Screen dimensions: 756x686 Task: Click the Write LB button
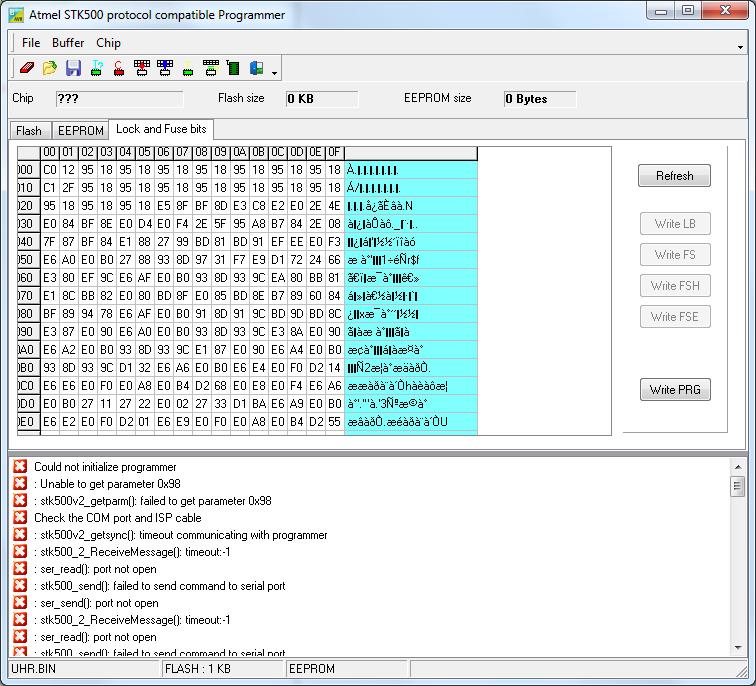[x=675, y=224]
